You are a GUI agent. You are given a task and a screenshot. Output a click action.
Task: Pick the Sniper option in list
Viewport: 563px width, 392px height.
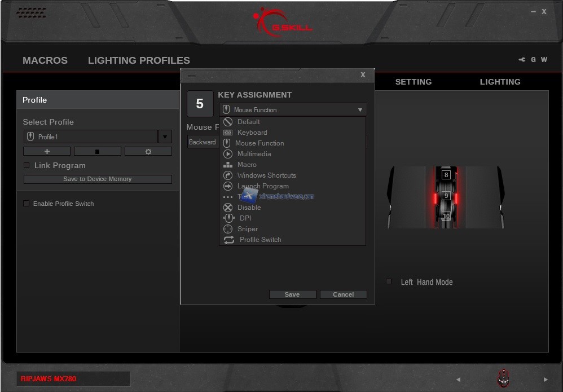(247, 229)
